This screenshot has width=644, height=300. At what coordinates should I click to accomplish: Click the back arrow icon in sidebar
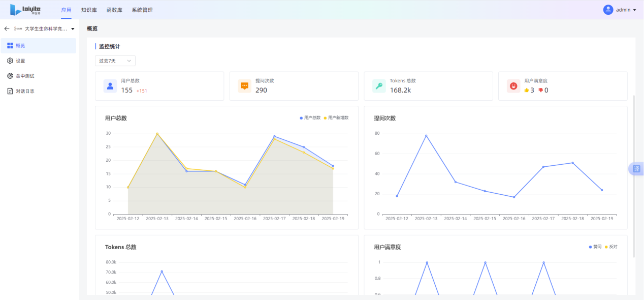click(x=7, y=29)
